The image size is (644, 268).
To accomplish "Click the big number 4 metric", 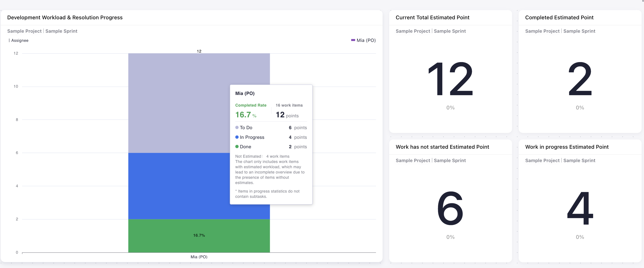I will click(579, 208).
